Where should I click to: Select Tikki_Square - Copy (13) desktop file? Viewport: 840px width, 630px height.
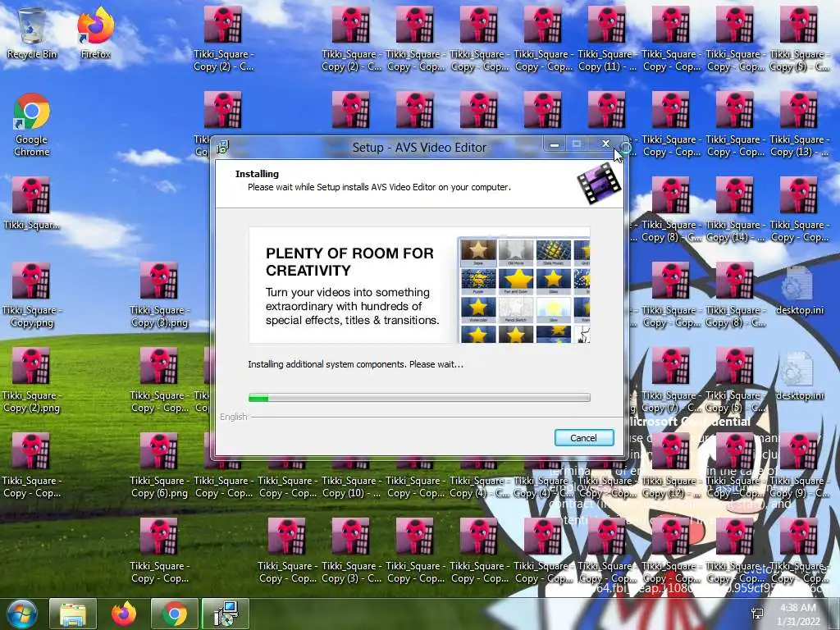798,125
